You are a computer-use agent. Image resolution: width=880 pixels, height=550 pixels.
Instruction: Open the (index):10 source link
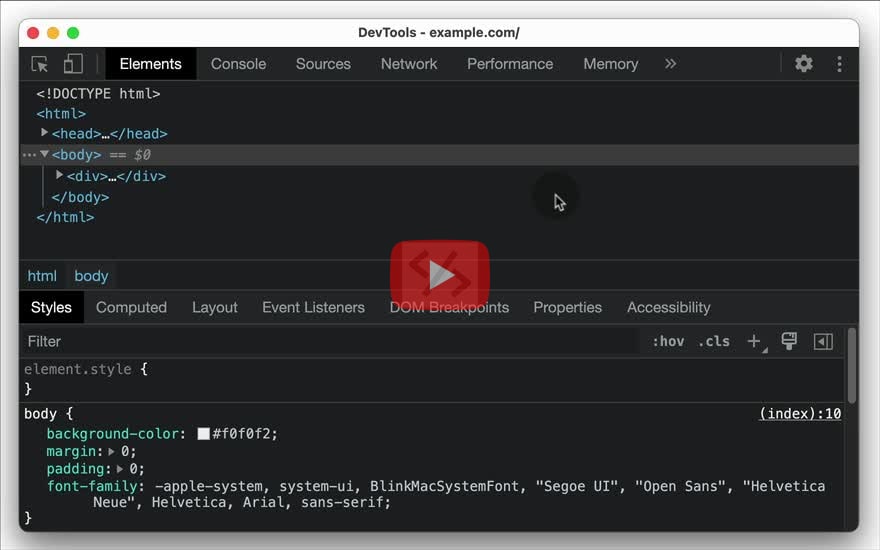pos(800,414)
